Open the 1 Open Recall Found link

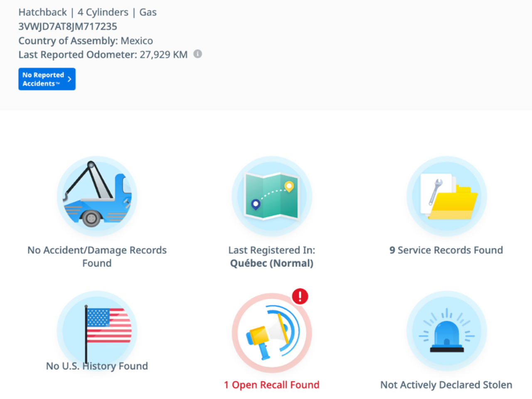coord(272,385)
